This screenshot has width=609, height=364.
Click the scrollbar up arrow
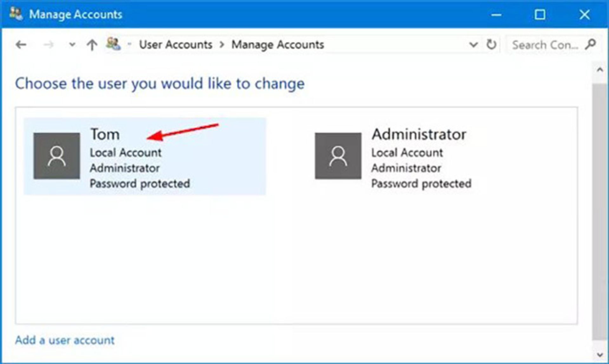point(599,70)
